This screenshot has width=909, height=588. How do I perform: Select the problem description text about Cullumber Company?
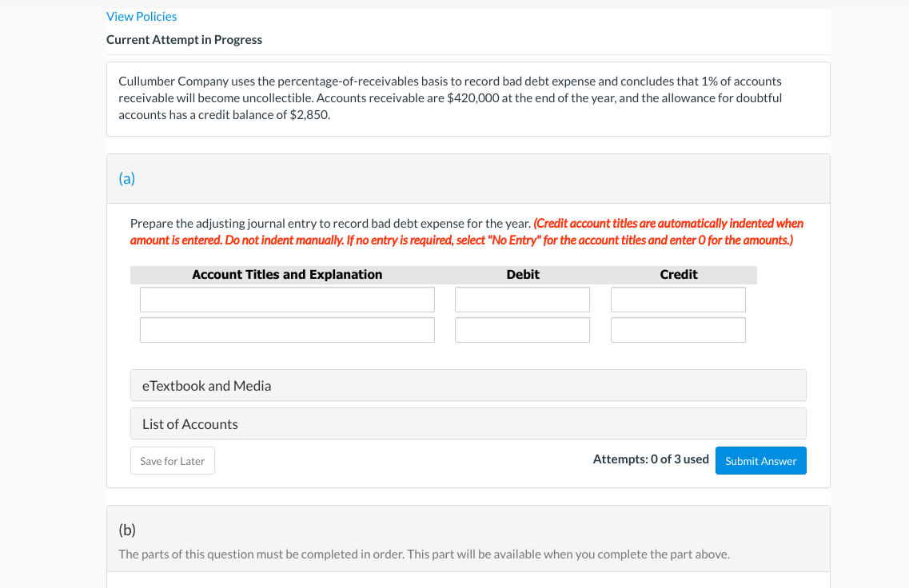point(450,97)
